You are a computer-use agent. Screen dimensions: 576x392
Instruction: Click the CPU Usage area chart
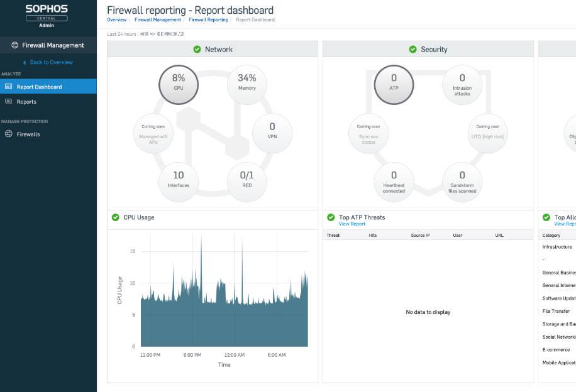click(224, 291)
